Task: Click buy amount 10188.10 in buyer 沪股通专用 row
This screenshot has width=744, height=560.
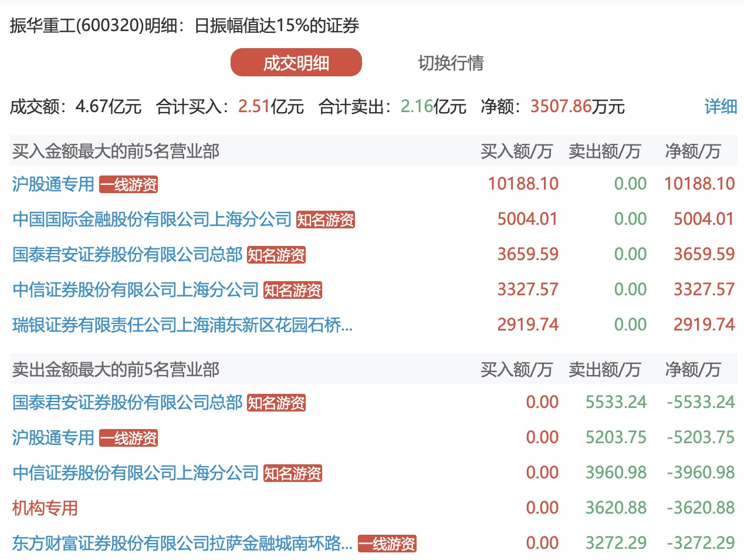Action: point(523,184)
